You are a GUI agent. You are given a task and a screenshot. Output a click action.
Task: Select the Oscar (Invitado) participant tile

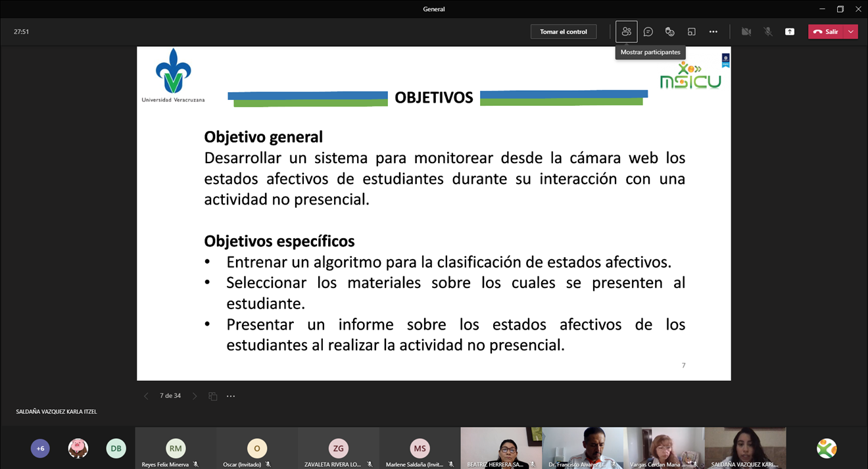click(257, 449)
